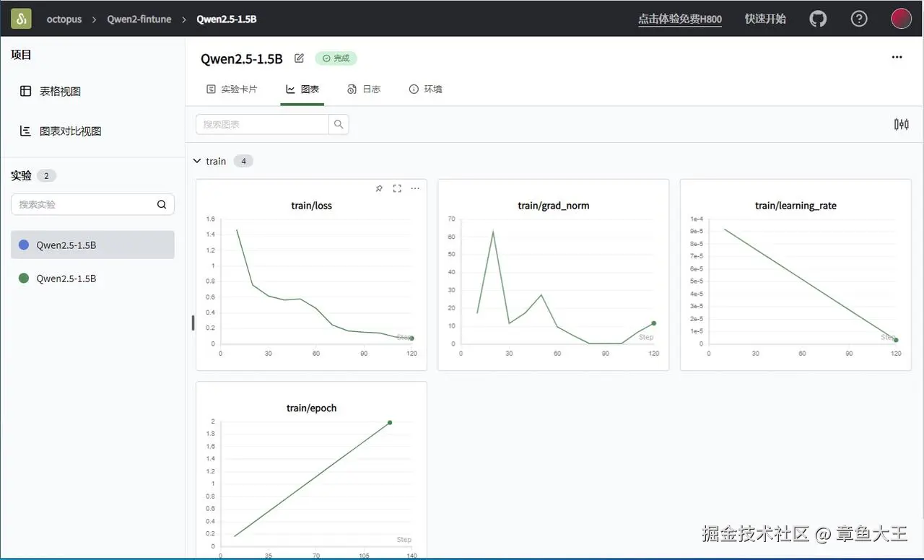Click the 实验 count badge 2
Viewport: 924px width, 560px height.
(x=46, y=175)
